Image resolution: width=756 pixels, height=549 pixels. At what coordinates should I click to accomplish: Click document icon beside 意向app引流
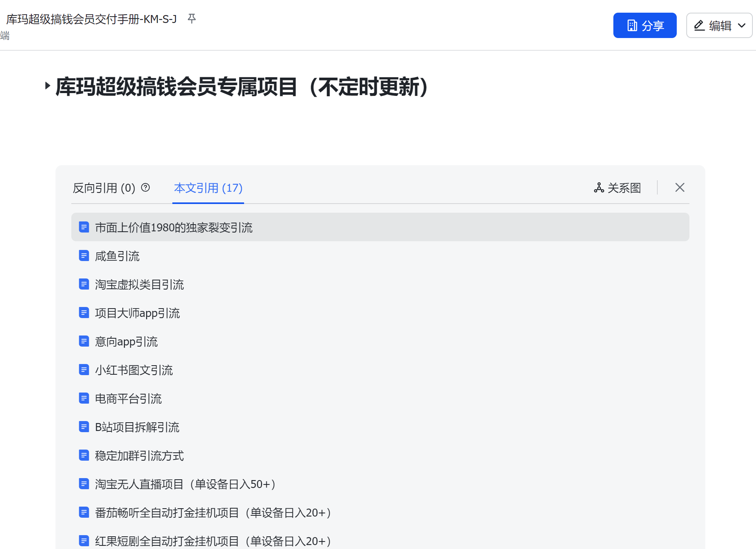point(84,341)
